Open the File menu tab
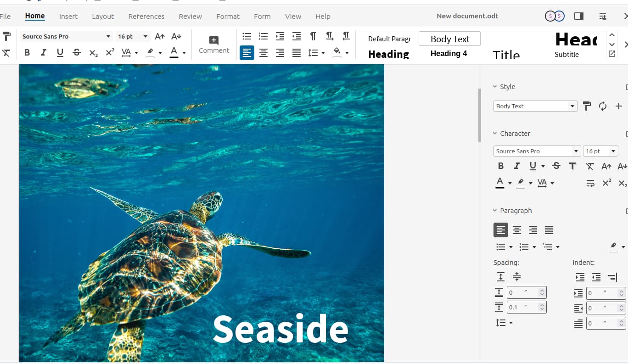This screenshot has width=628, height=364. pos(5,16)
